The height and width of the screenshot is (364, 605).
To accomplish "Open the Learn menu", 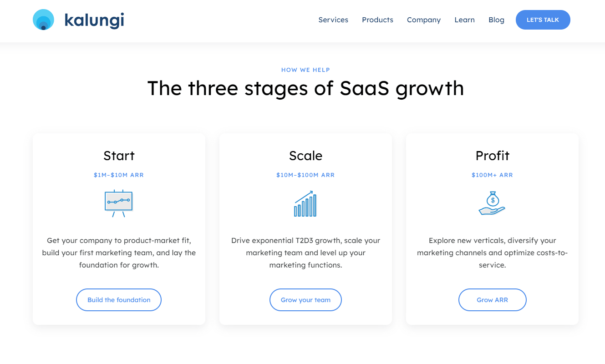I will (x=464, y=20).
